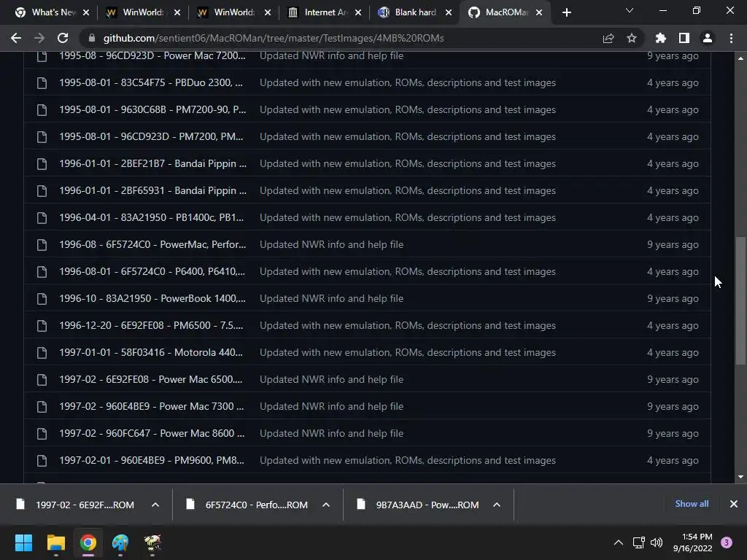Click the Chrome taskbar icon
This screenshot has width=747, height=560.
coord(88,542)
